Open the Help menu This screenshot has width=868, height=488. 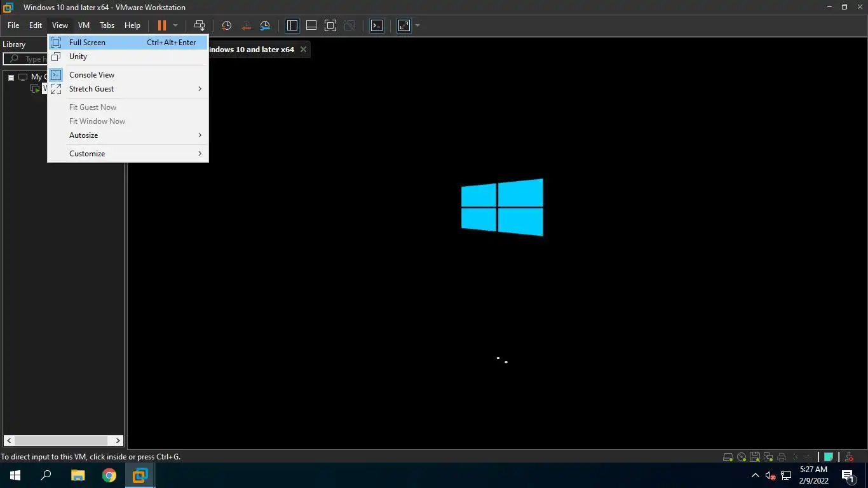pos(132,25)
